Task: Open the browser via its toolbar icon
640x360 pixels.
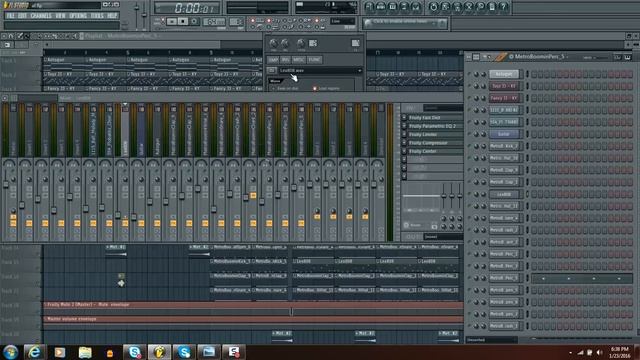Action: (x=404, y=7)
